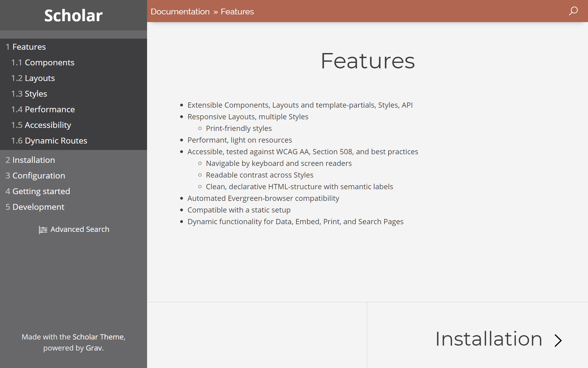Select 1.6 Dynamic Routes

tap(56, 141)
